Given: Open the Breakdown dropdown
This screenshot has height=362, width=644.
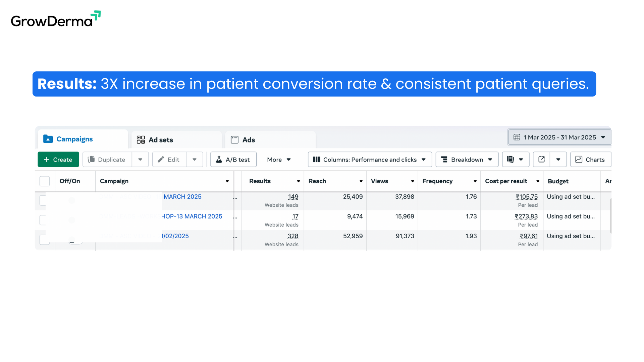Looking at the screenshot, I should coord(467,160).
